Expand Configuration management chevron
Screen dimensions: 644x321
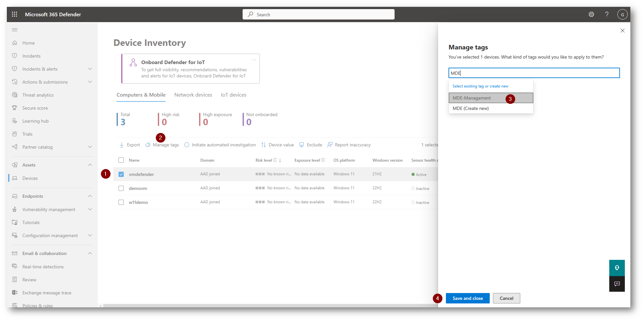(90, 235)
